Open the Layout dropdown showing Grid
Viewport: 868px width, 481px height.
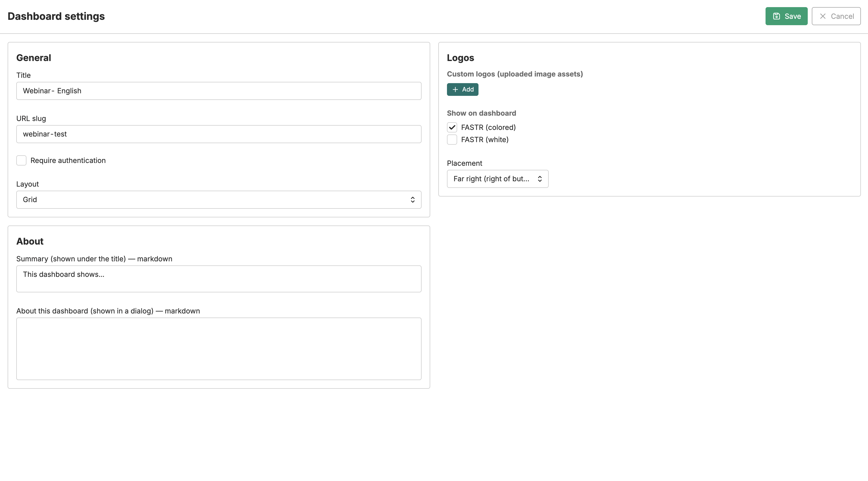coord(219,200)
